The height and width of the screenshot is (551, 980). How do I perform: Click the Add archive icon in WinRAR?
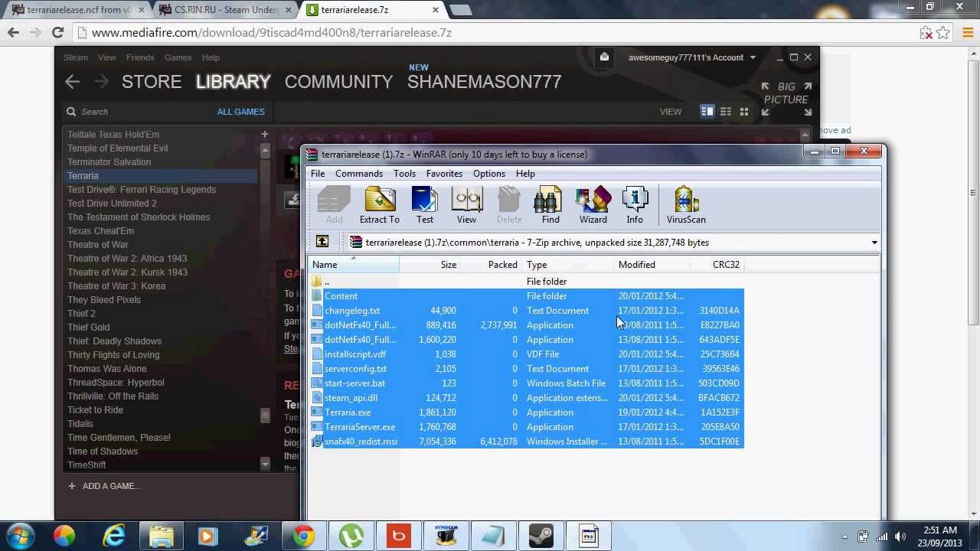pyautogui.click(x=334, y=205)
